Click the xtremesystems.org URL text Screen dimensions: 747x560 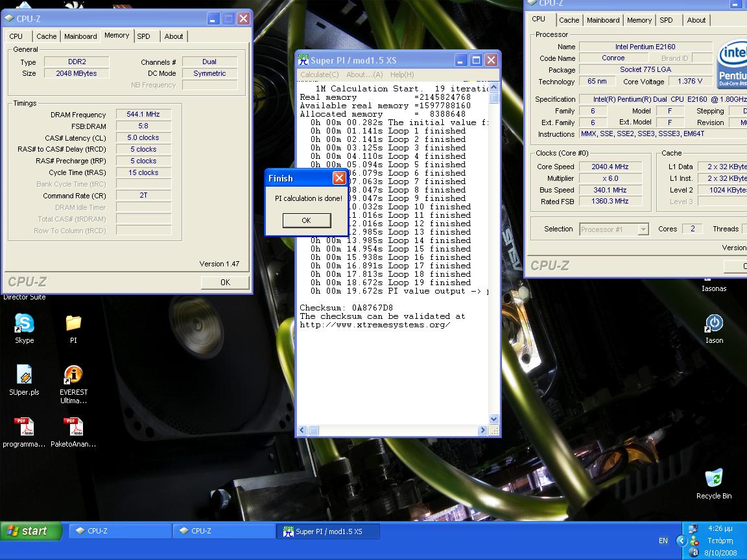coord(375,325)
